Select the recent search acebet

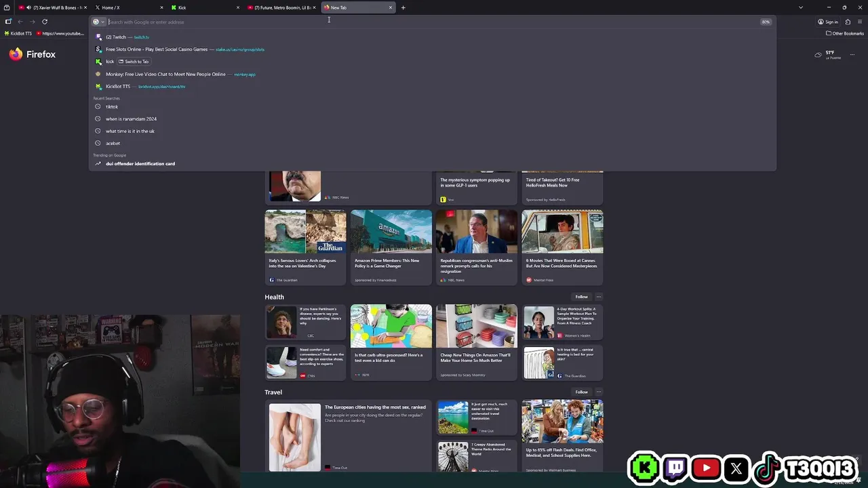433,143
